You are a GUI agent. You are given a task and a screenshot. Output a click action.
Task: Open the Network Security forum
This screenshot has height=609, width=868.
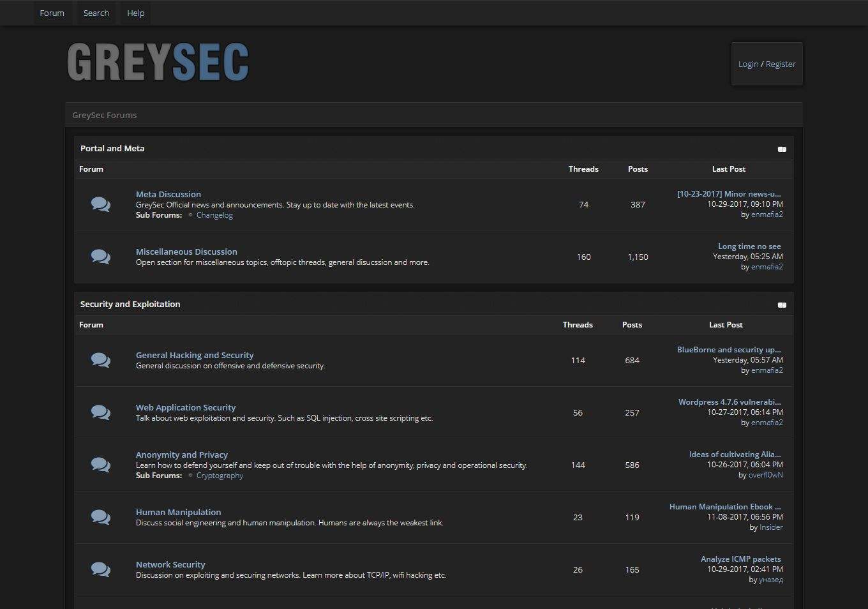point(170,564)
